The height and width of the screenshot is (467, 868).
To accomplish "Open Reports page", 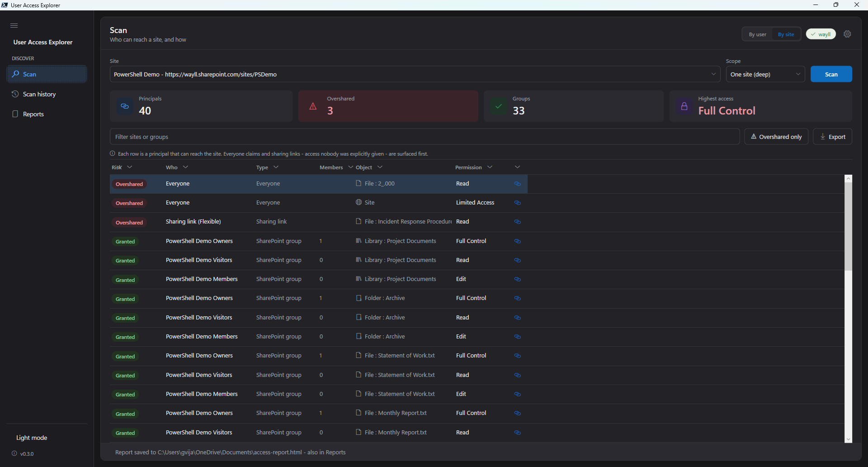I will tap(47, 114).
